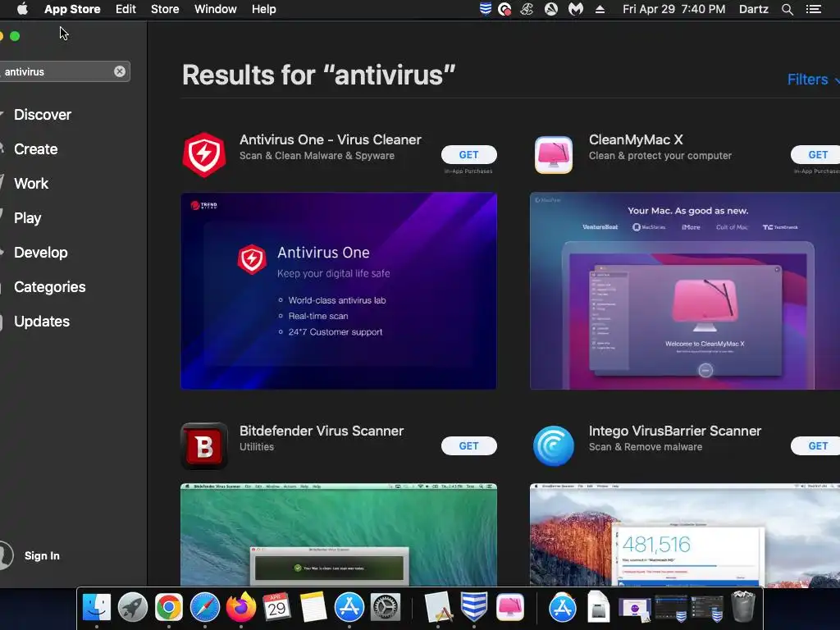Image resolution: width=840 pixels, height=630 pixels.
Task: Open the blue striped shield app in Dock
Action: point(474,608)
